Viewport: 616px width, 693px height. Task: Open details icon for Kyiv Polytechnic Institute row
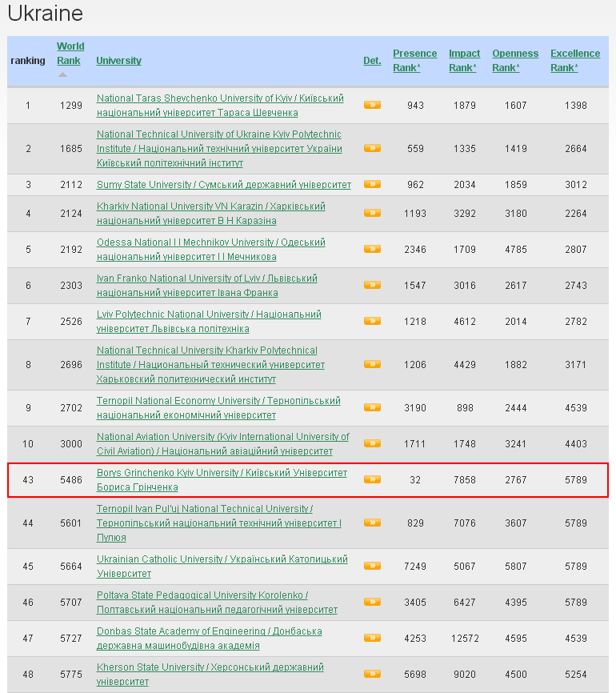372,148
